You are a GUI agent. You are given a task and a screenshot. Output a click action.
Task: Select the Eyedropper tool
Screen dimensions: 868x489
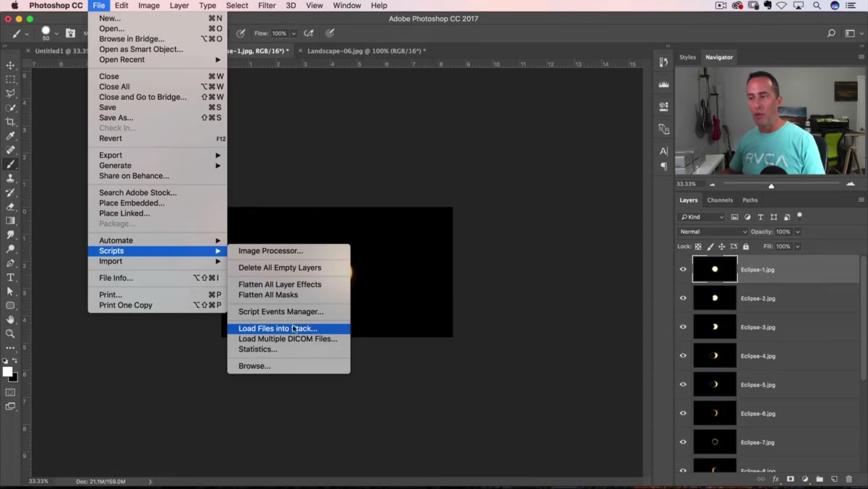point(10,136)
